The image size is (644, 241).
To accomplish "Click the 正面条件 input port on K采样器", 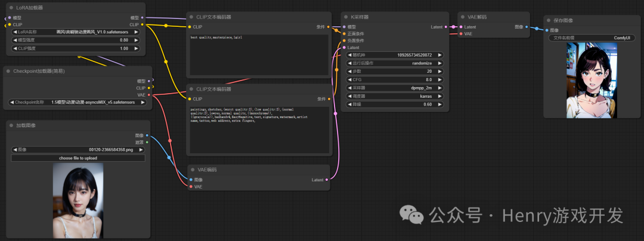I will tap(344, 33).
